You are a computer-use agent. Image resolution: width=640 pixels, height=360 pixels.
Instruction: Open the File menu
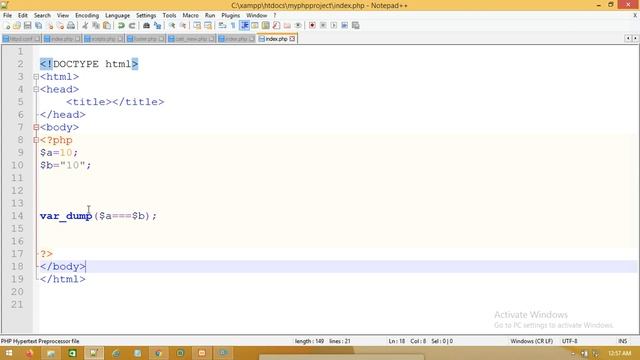click(x=7, y=16)
